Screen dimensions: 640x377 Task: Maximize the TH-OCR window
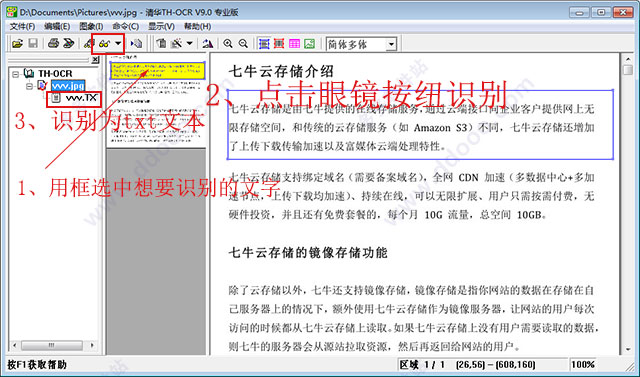click(x=601, y=12)
